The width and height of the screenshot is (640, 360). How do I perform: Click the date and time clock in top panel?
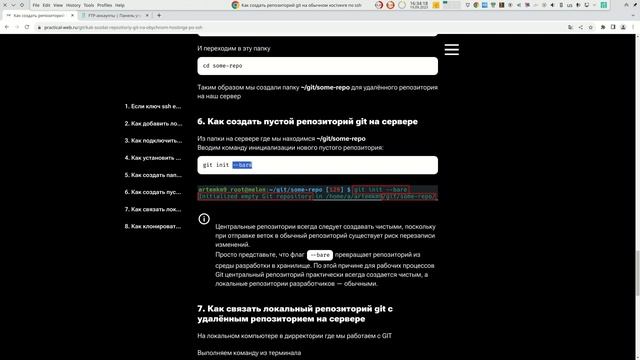[x=419, y=5]
